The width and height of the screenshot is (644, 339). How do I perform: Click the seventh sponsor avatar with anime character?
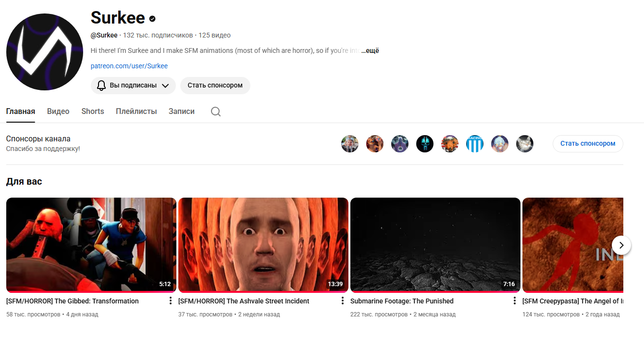click(x=500, y=144)
